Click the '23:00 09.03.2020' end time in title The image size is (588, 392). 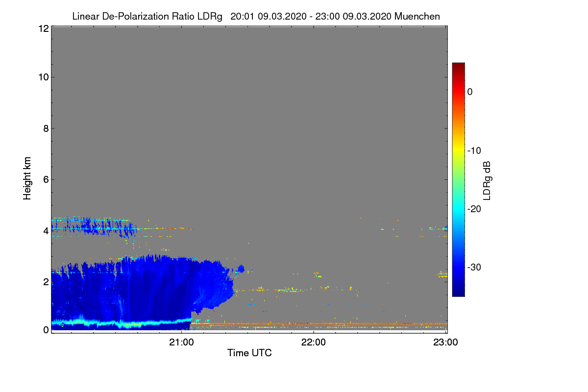pos(353,17)
